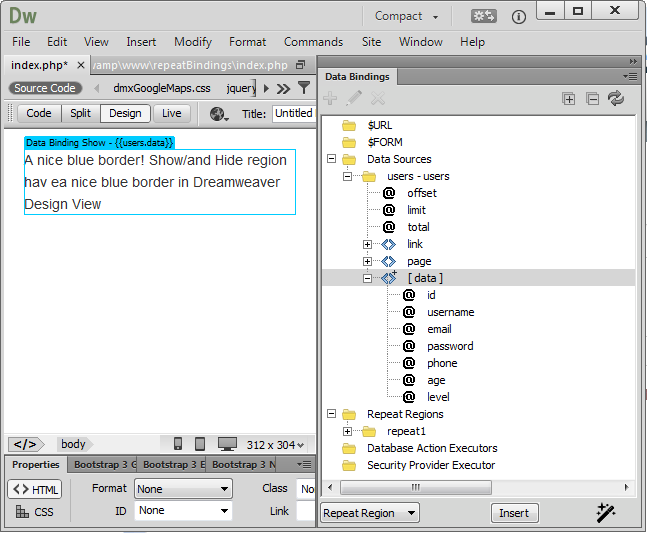Click the Insert button
Viewport: 647px width, 533px height.
[x=514, y=513]
